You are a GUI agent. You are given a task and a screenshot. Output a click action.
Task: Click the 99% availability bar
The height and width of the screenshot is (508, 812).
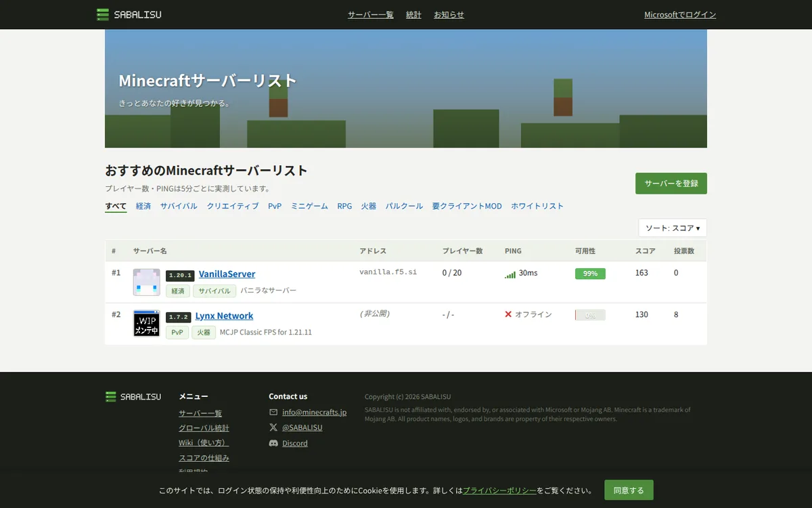pyautogui.click(x=590, y=274)
